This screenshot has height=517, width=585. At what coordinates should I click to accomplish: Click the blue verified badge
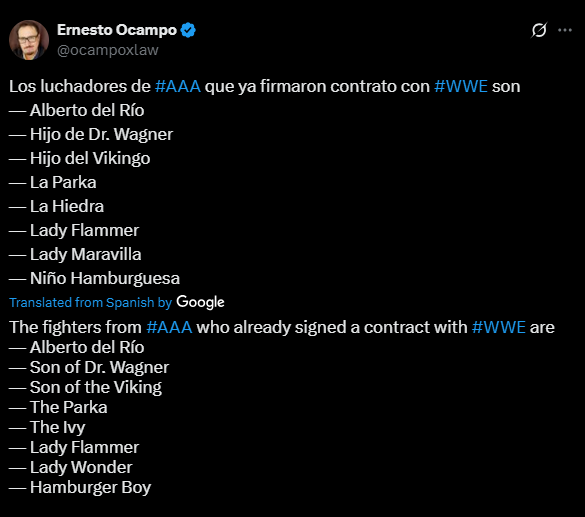(188, 30)
